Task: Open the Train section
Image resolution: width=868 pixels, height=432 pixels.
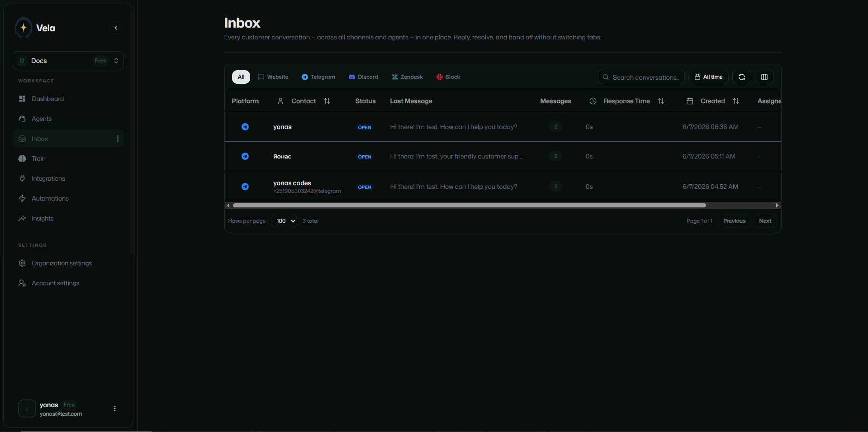Action: pos(68,158)
